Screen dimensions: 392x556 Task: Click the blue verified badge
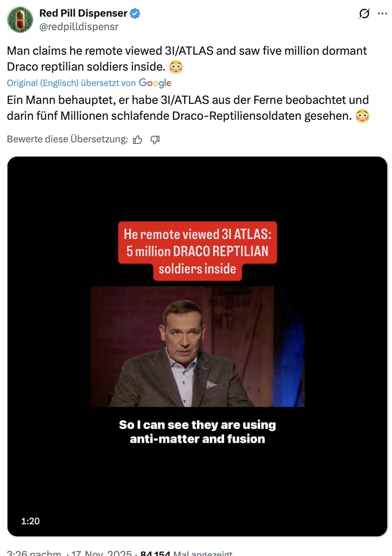point(135,13)
